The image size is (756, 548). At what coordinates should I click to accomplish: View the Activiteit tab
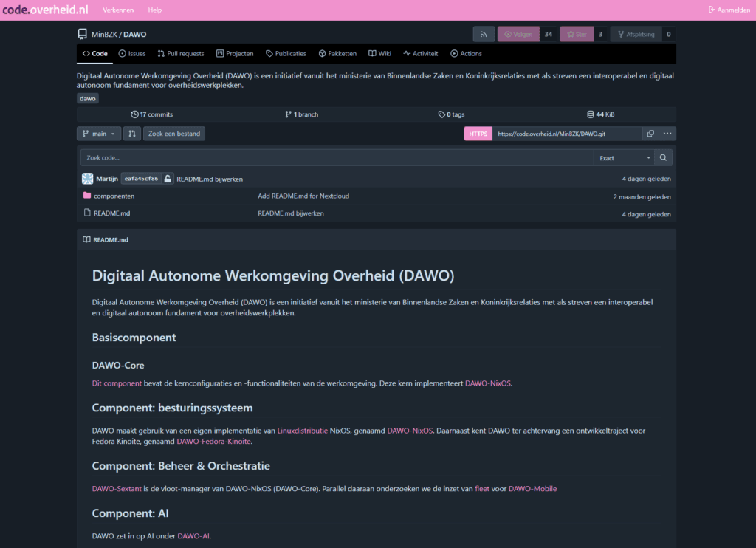(x=421, y=54)
